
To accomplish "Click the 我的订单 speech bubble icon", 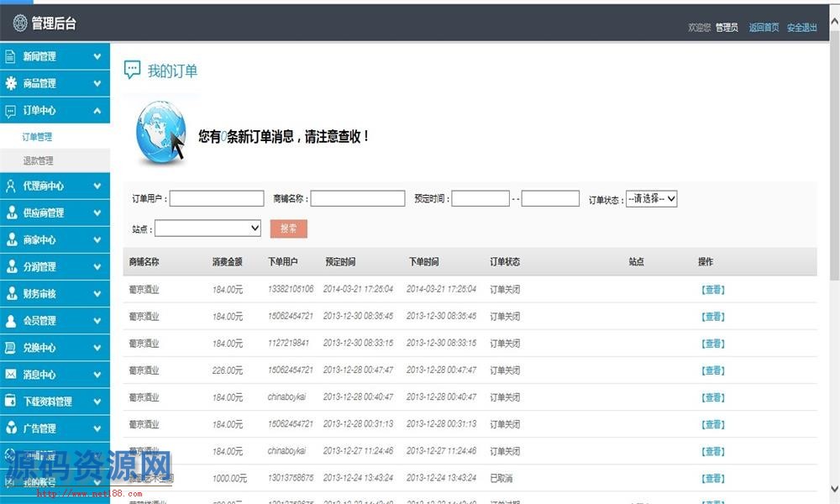I will pyautogui.click(x=133, y=70).
